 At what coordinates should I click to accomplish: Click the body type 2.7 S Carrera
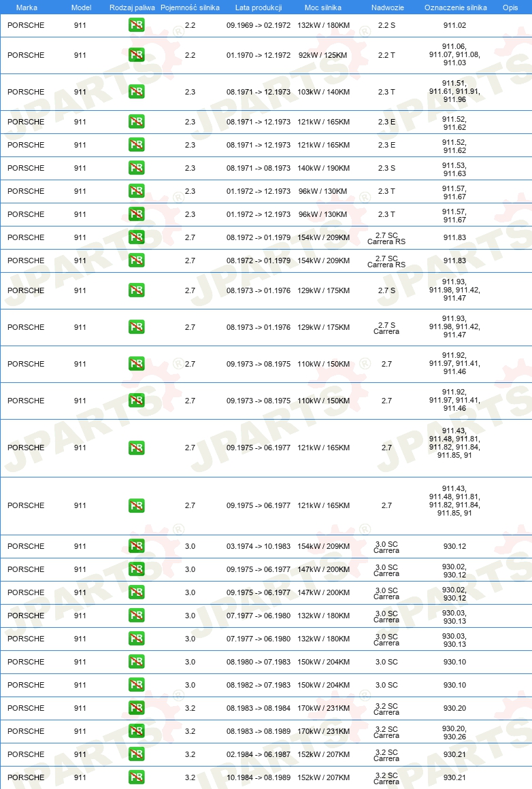pos(386,328)
